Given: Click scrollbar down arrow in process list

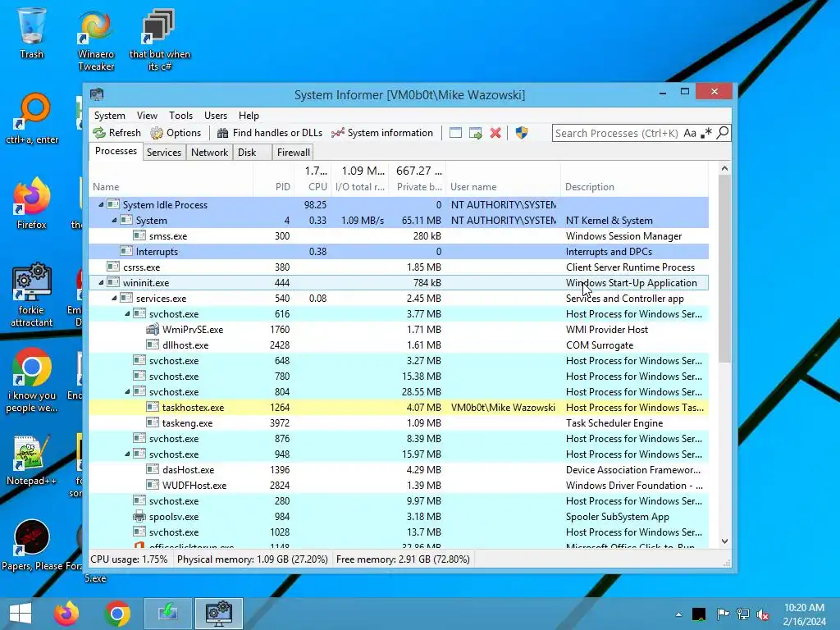Looking at the screenshot, I should (x=724, y=541).
